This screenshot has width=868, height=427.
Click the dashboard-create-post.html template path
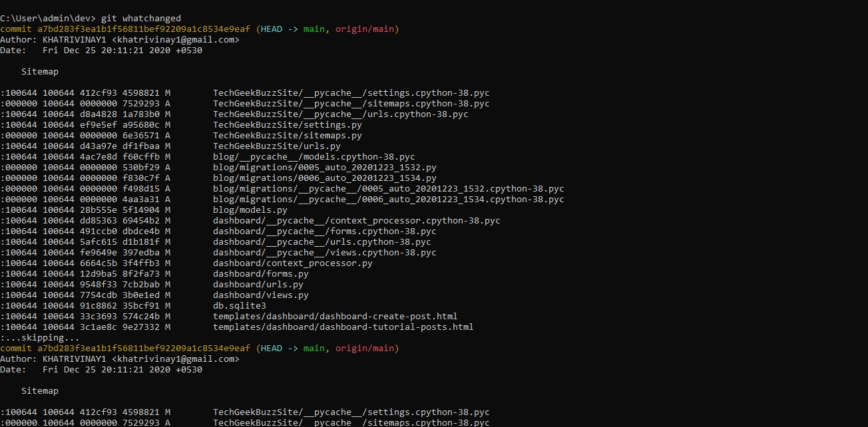pos(335,316)
